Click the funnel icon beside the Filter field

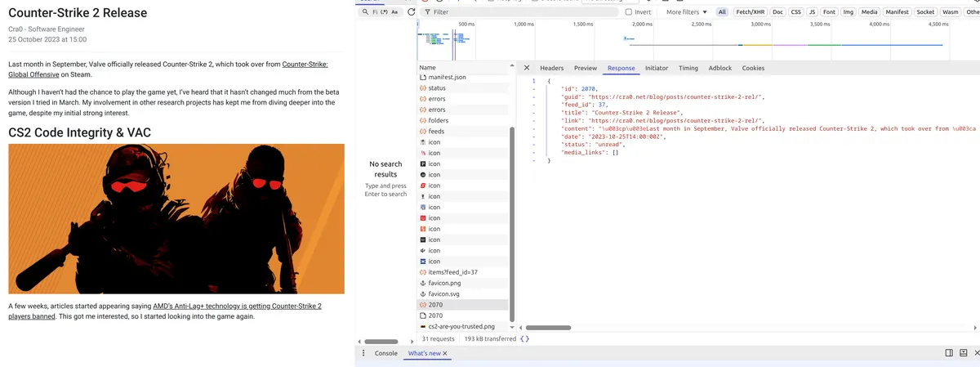(426, 12)
